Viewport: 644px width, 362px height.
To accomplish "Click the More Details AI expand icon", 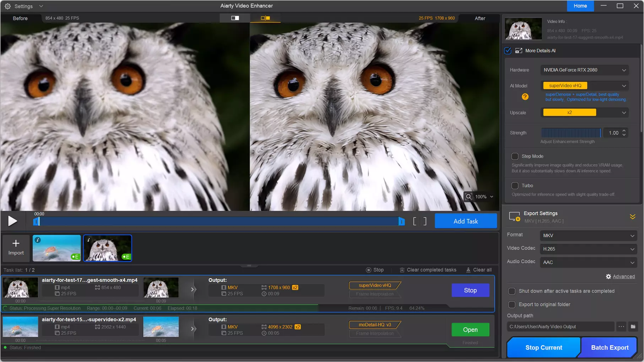I will click(x=519, y=51).
